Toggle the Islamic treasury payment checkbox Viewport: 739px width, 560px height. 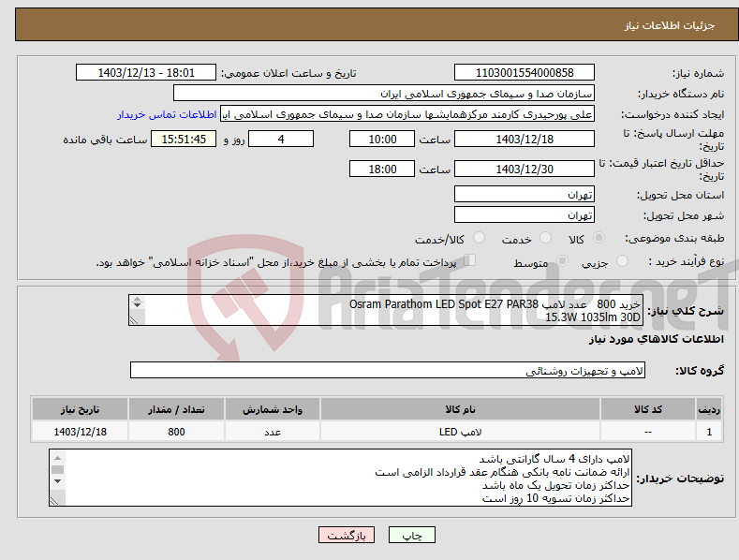[469, 259]
